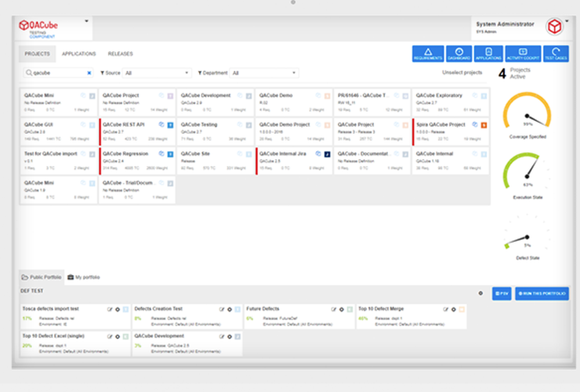Click the DEF TEST portfolio title
The width and height of the screenshot is (580, 392).
click(32, 291)
